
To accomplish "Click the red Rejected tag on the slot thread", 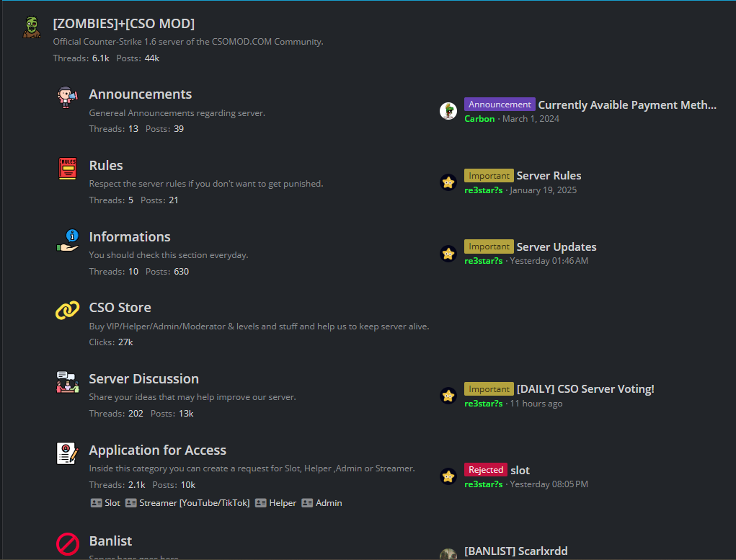I will (x=485, y=470).
